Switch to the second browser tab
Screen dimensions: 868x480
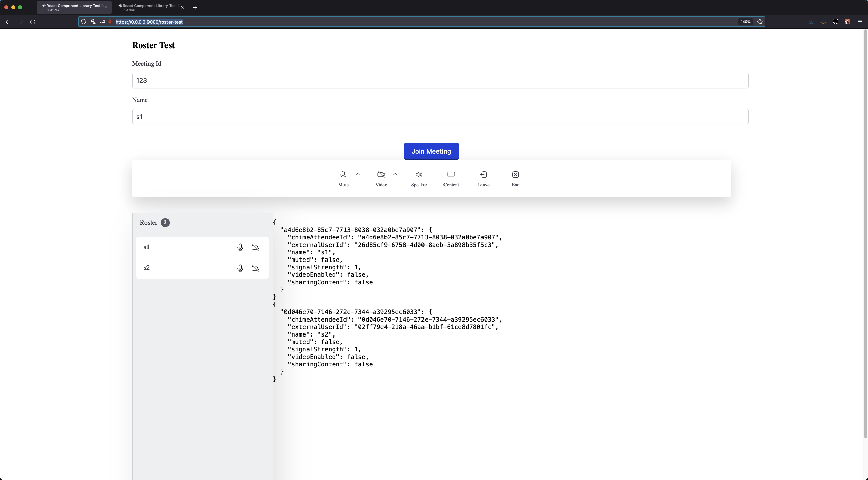click(x=149, y=7)
